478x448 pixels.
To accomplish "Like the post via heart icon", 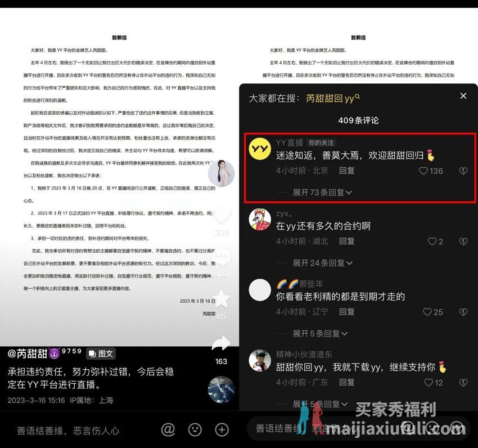I will [x=222, y=216].
